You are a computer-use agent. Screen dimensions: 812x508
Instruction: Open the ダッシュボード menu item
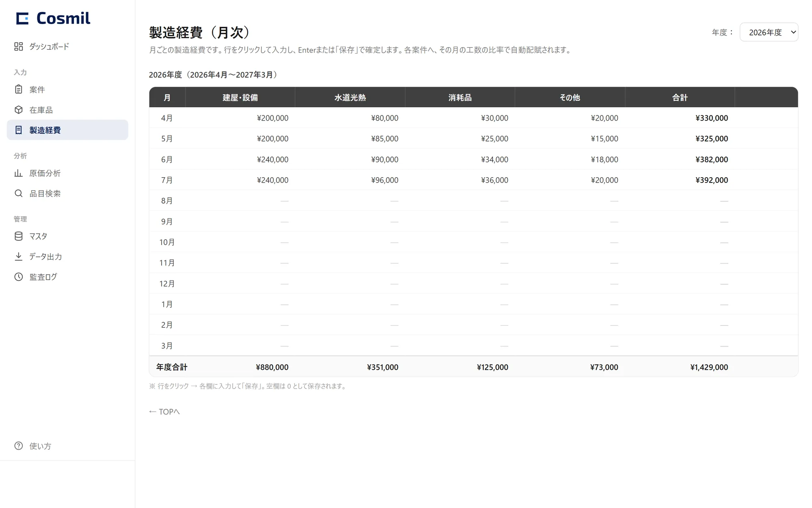pyautogui.click(x=67, y=46)
